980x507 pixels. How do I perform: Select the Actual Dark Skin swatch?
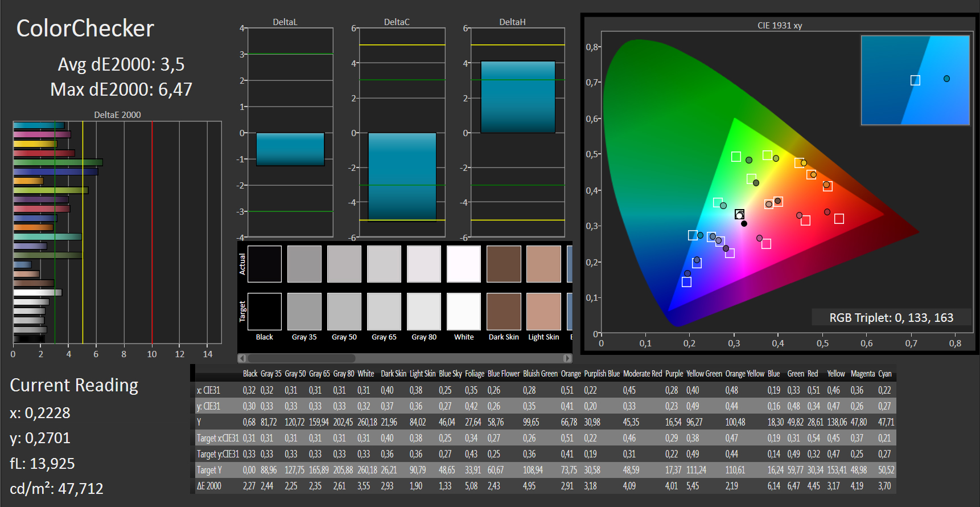[504, 264]
